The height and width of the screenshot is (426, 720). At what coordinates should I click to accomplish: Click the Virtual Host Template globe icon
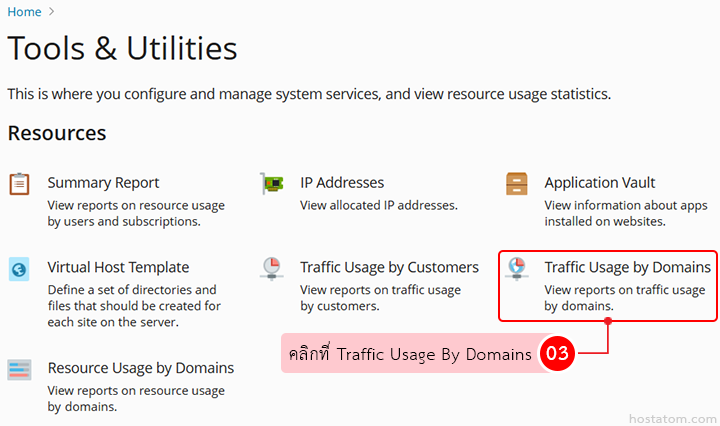pos(19,269)
